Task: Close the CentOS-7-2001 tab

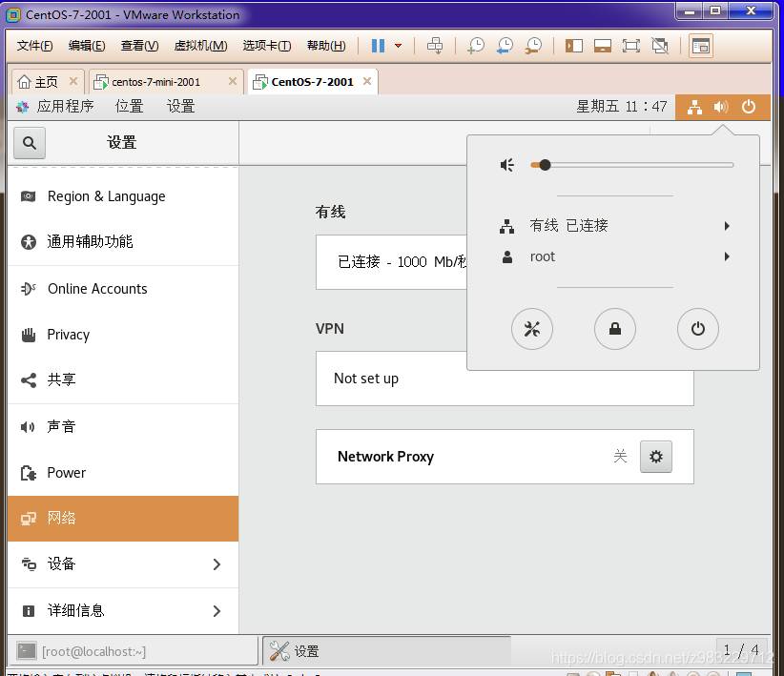Action: [367, 81]
